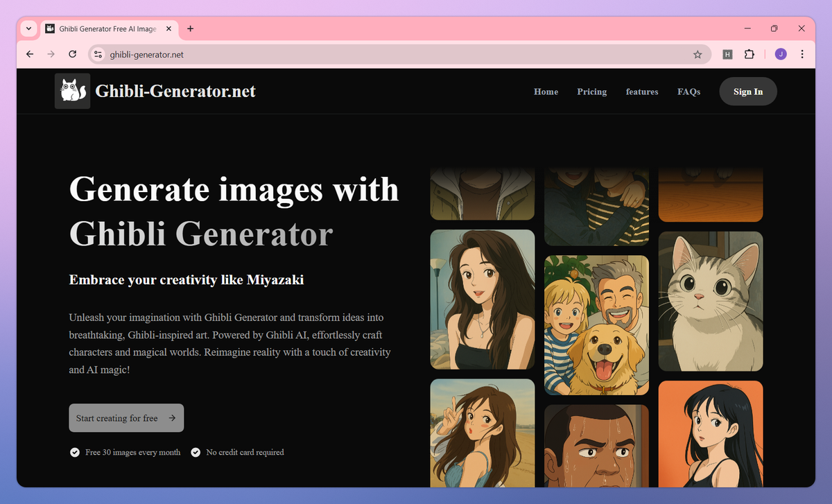Click the Ghibli cat logo icon
The image size is (832, 504).
pyautogui.click(x=72, y=91)
